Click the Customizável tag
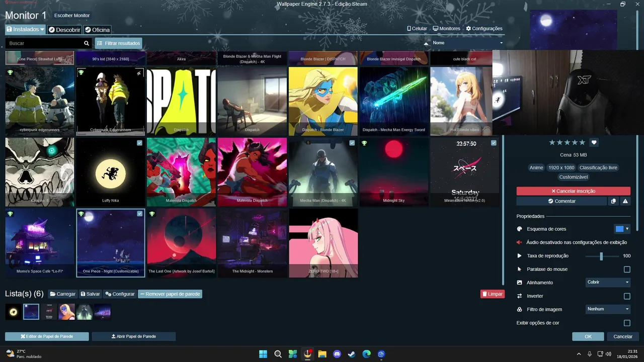 573,177
